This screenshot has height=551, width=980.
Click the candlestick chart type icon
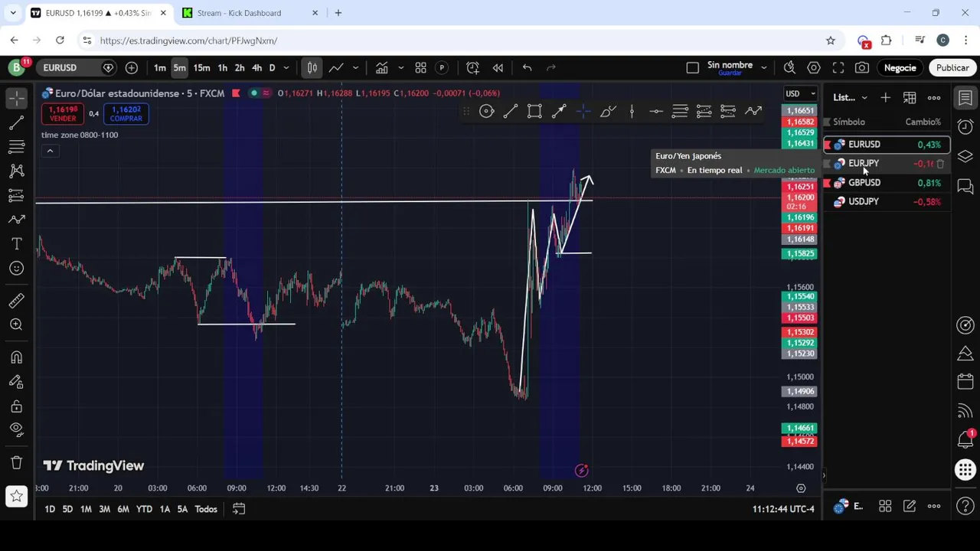click(x=312, y=67)
